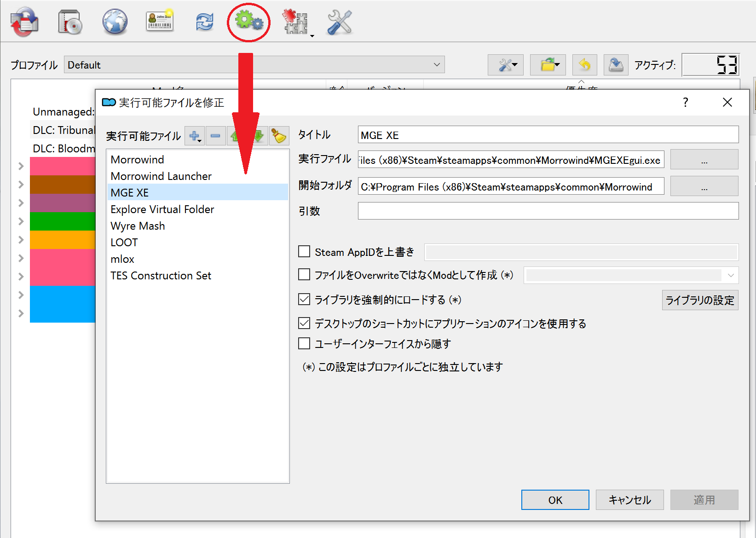
Task: Click the minus remove executable button
Action: pos(215,136)
